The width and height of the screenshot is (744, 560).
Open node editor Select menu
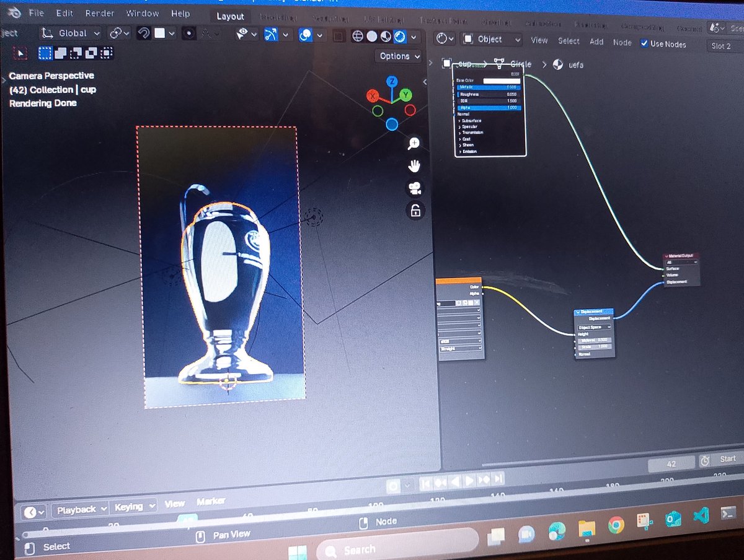tap(569, 41)
